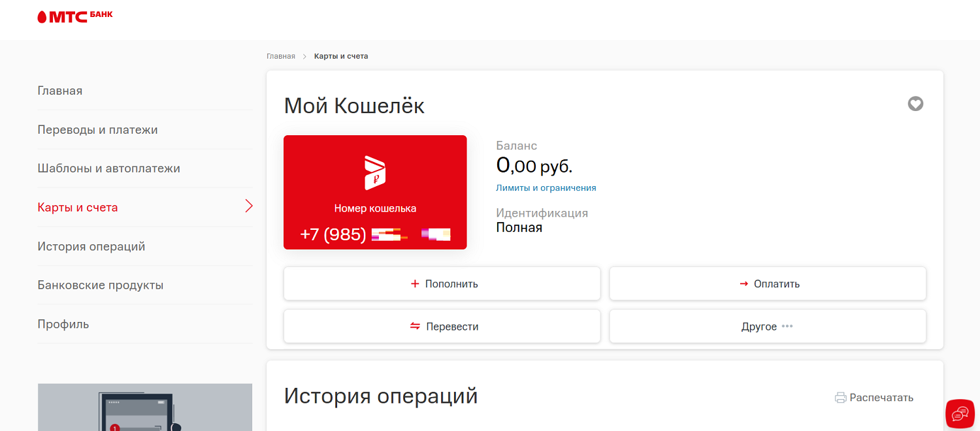The width and height of the screenshot is (980, 431).
Task: Go to История операций in sidebar
Action: 91,246
